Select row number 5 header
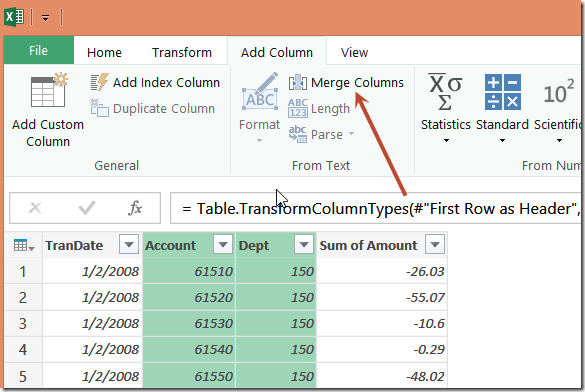The height and width of the screenshot is (392, 585). point(23,376)
